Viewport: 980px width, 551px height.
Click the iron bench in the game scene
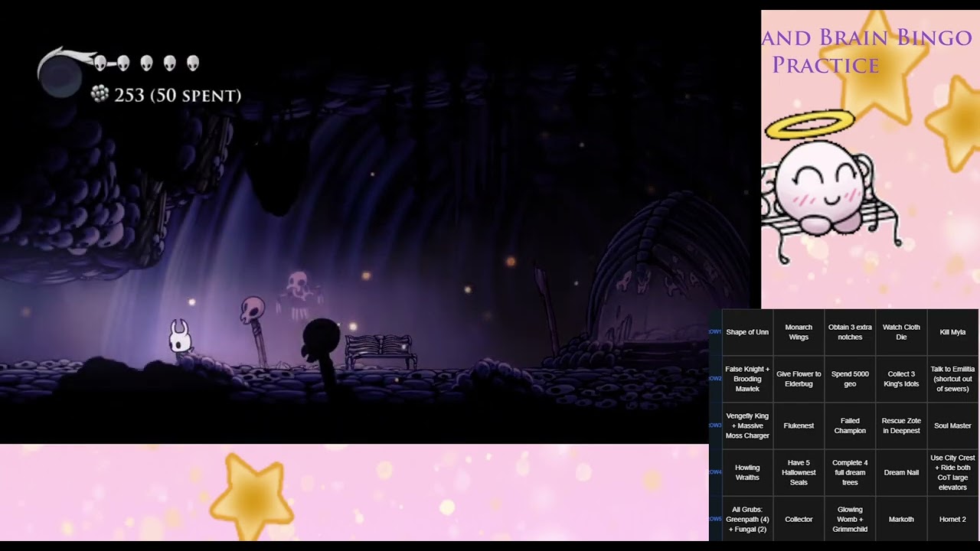381,351
